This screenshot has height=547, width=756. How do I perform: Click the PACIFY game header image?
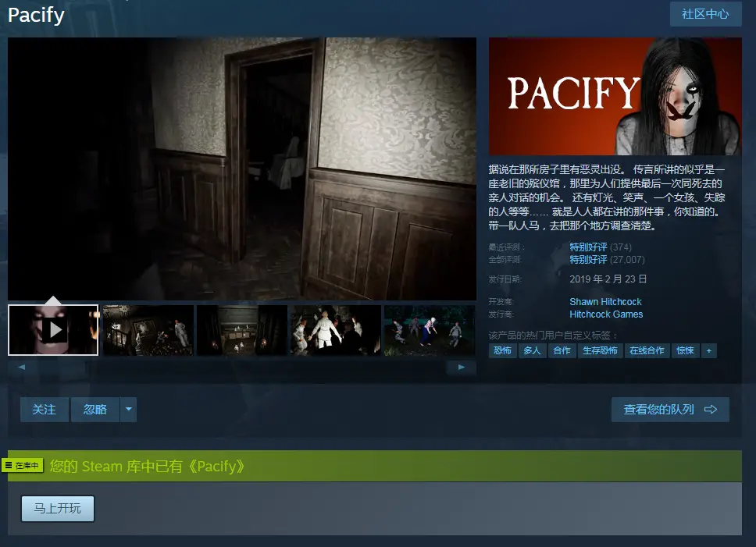(x=615, y=96)
